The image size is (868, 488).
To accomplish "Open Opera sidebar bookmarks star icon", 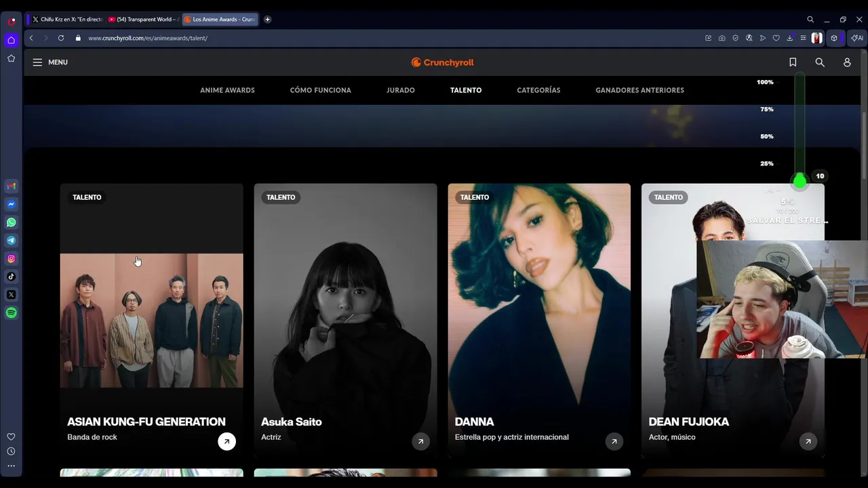I will [x=11, y=58].
